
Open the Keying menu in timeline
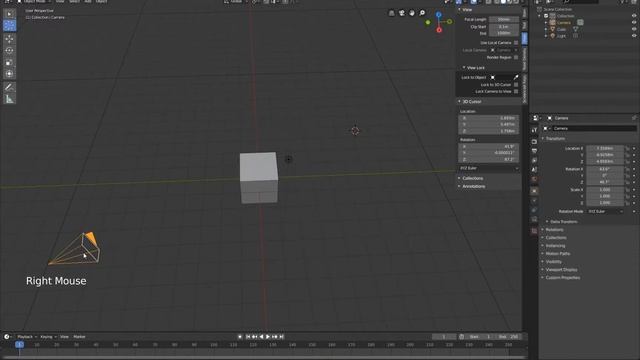click(x=48, y=337)
